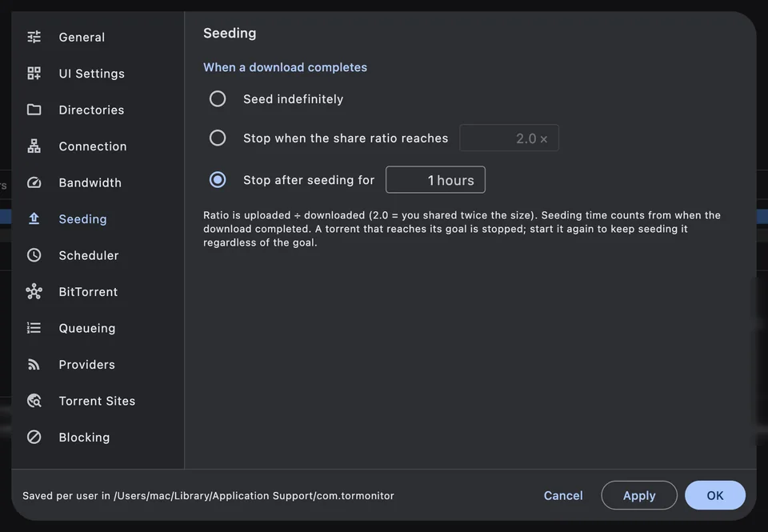Screen dimensions: 768x532
Task: Click the General sliders icon
Action: pyautogui.click(x=34, y=37)
